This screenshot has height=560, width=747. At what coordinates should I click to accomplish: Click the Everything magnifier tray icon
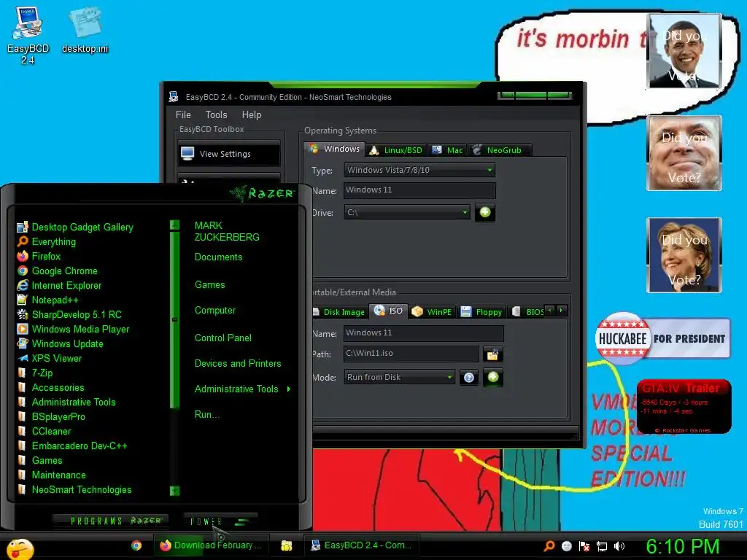click(x=549, y=546)
